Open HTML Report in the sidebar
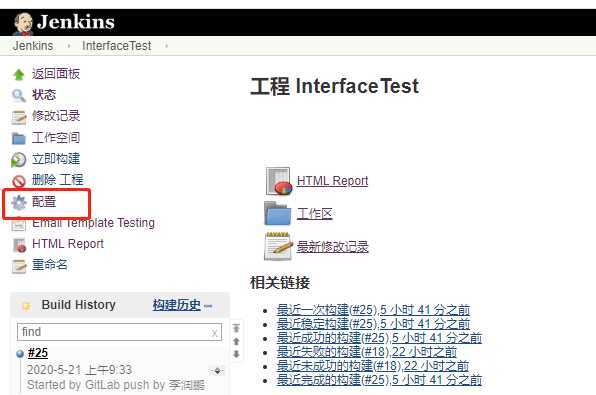Viewport: 596px width, 395px height. pos(68,244)
